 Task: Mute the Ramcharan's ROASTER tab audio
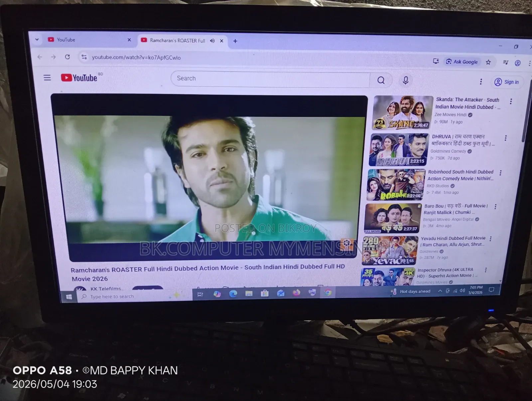tap(212, 41)
